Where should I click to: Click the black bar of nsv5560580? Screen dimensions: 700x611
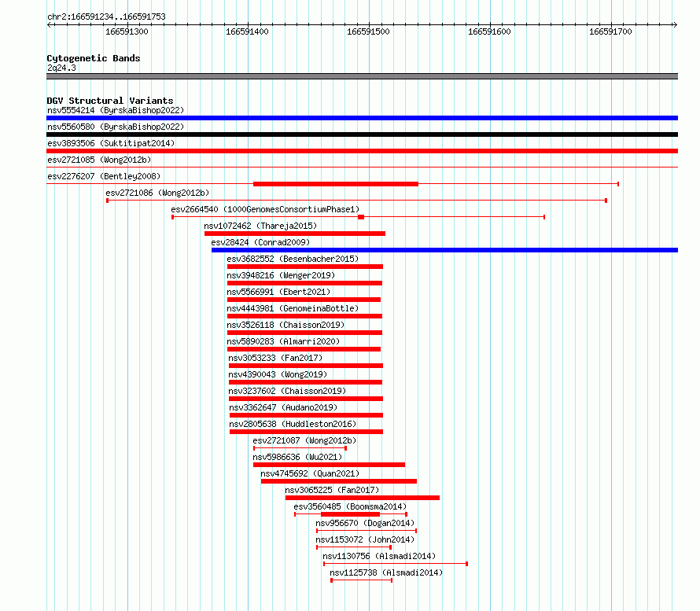(362, 134)
